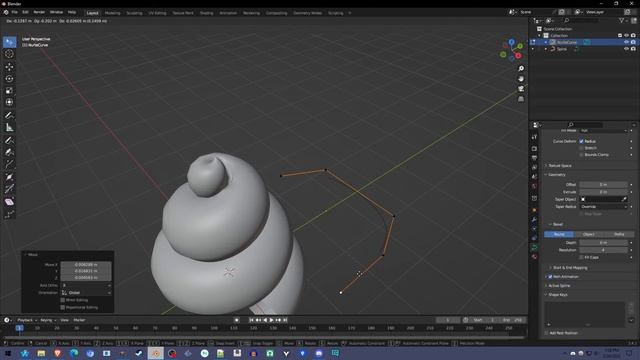Viewport: 640px width, 360px height.
Task: Select Round bevel mode
Action: pos(559,234)
